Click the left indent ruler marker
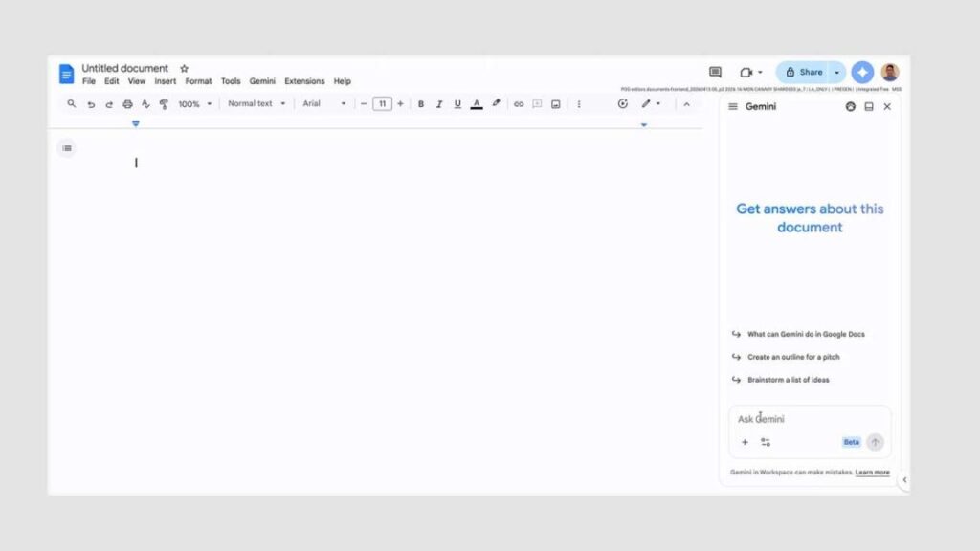Screen dimensions: 980x551 (x=136, y=123)
